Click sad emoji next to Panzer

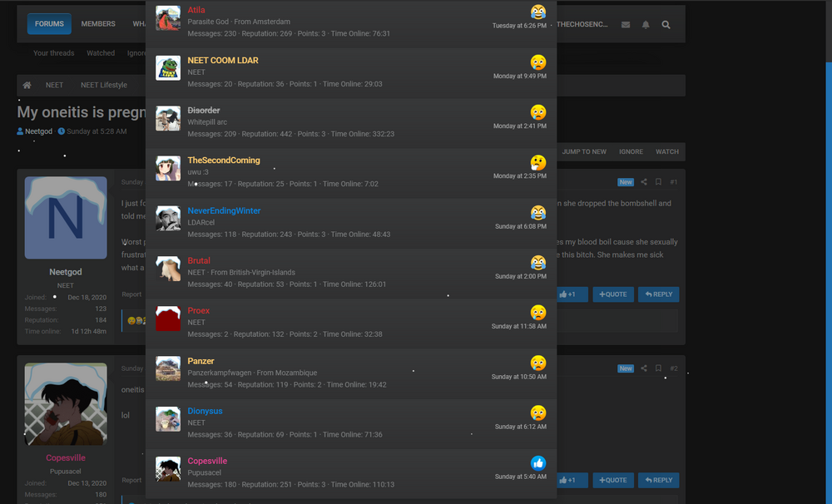click(538, 363)
